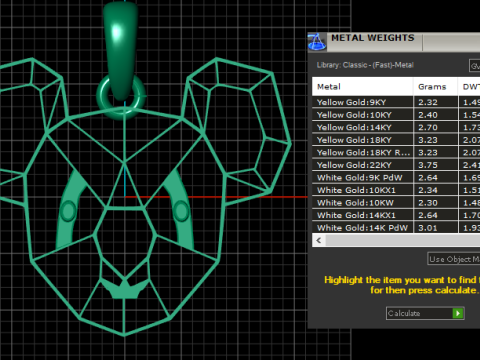
Task: Select the Yellow Gold:10KY row
Action: pos(396,115)
